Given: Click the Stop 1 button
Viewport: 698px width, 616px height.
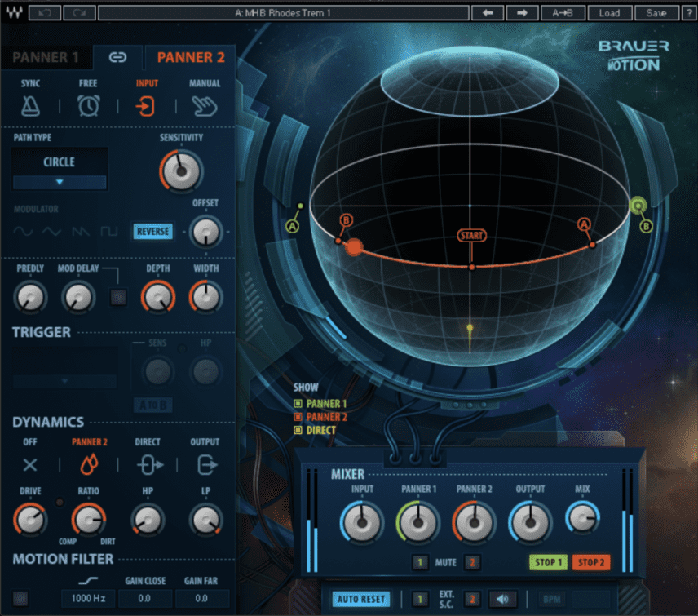Looking at the screenshot, I should (x=548, y=562).
